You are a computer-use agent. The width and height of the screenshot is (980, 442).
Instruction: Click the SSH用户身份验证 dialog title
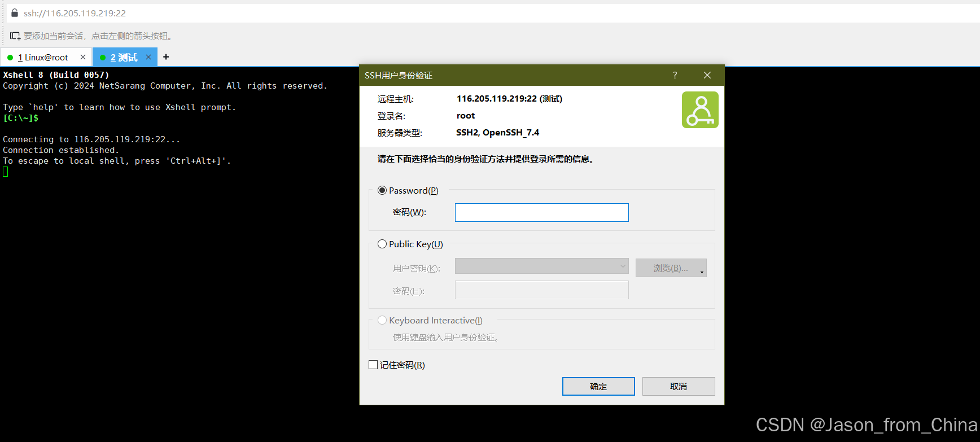click(x=399, y=75)
